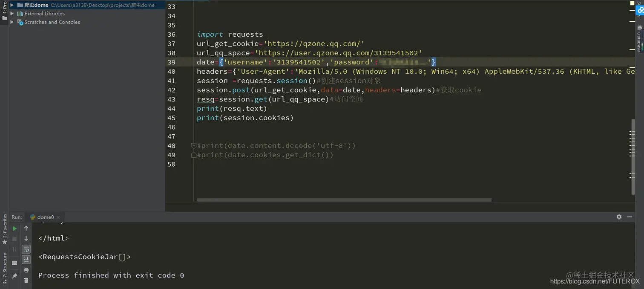Click '</html>' in the console output

(x=53, y=238)
